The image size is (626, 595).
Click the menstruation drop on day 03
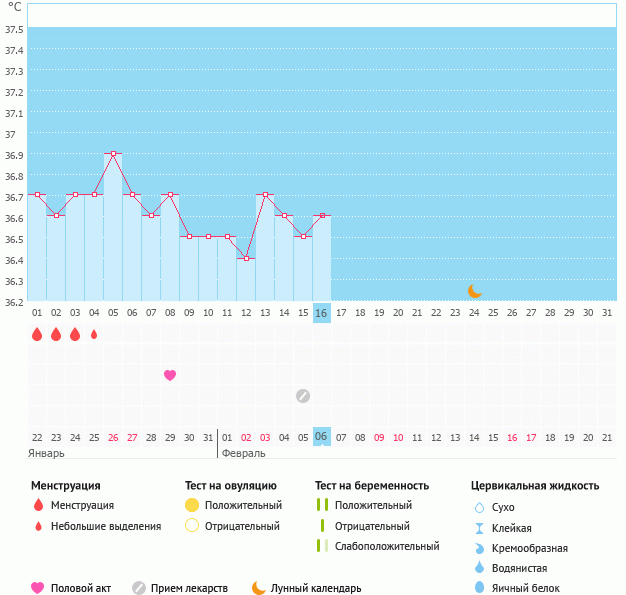pos(75,334)
